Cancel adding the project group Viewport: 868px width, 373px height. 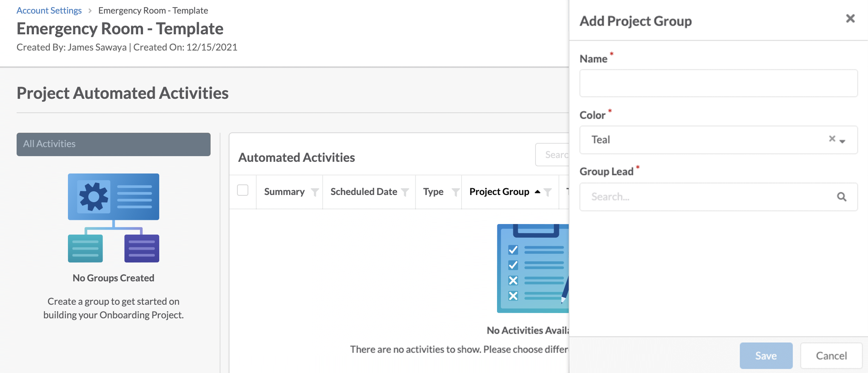(831, 356)
